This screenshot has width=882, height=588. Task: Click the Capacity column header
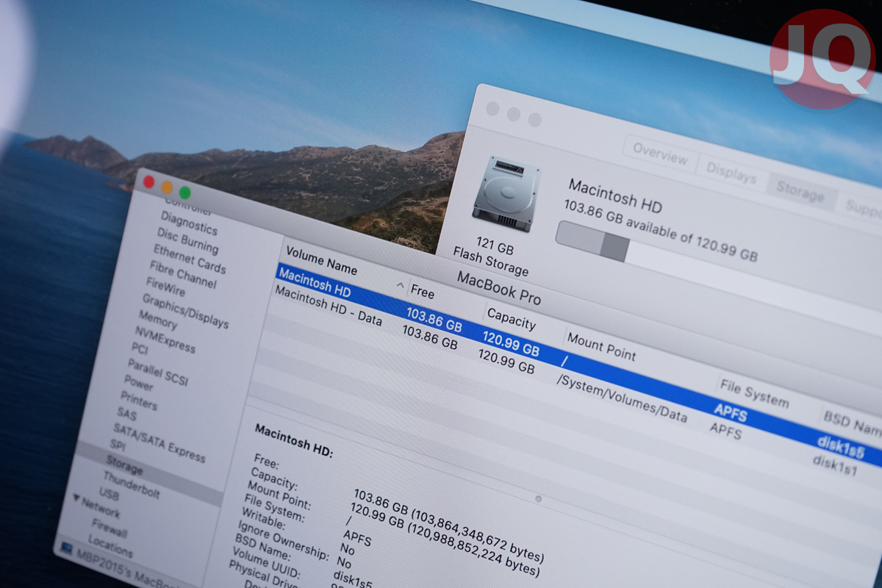512,320
